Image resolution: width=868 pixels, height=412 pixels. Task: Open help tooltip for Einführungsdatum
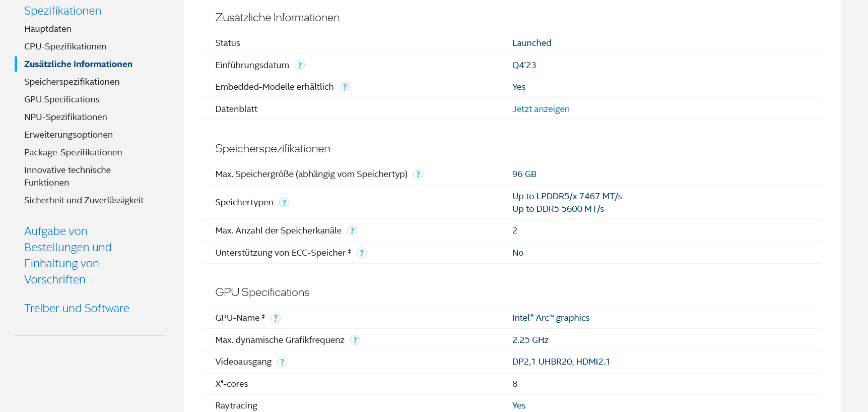click(x=300, y=65)
